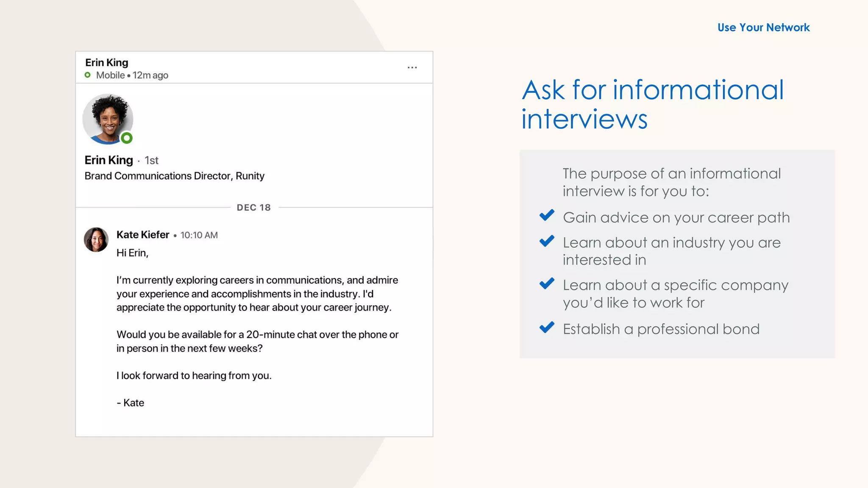The image size is (868, 488).
Task: Open the three-dot menu in conversation header
Action: pyautogui.click(x=412, y=67)
